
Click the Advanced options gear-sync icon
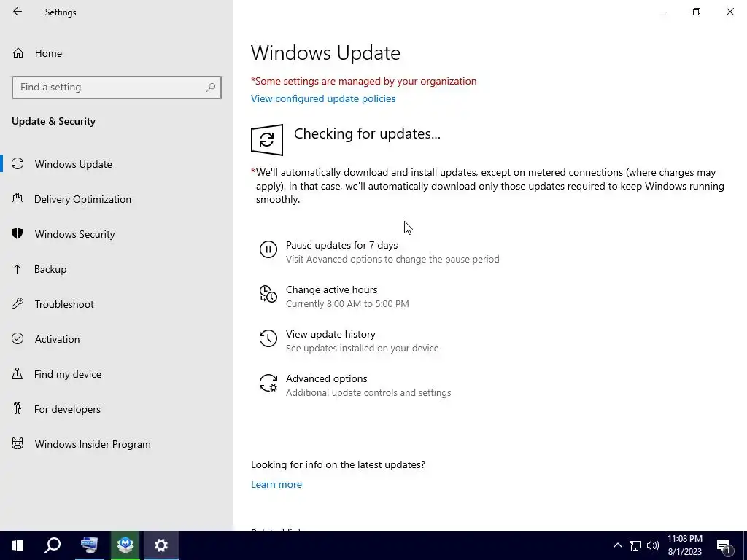coord(268,383)
